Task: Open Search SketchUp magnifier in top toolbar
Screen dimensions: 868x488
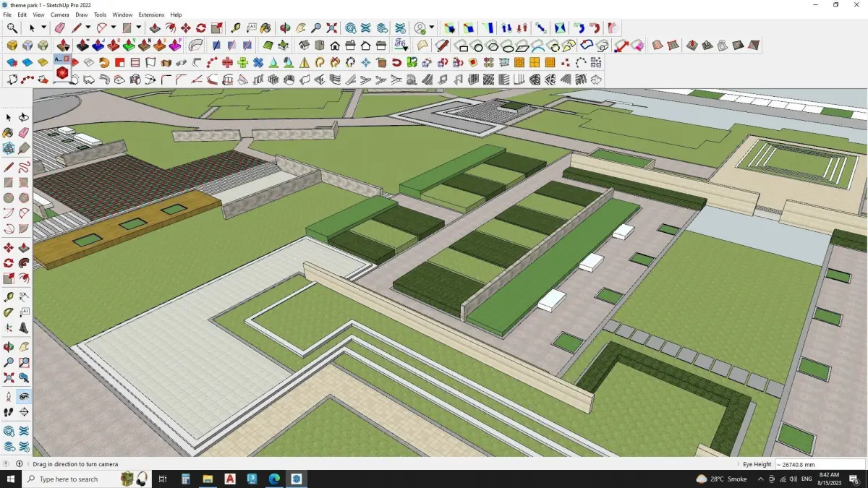Action: click(x=12, y=28)
